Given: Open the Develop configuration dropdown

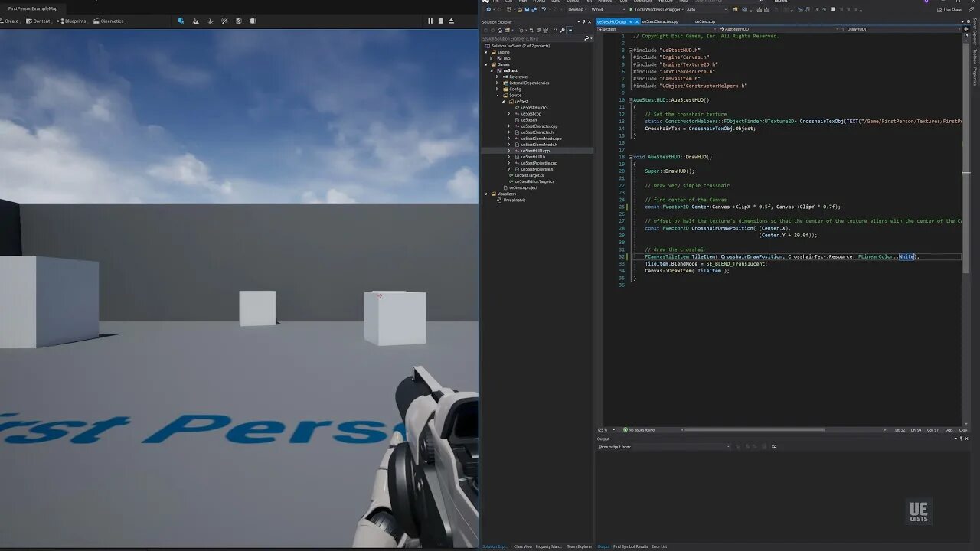Looking at the screenshot, I should click(x=577, y=9).
